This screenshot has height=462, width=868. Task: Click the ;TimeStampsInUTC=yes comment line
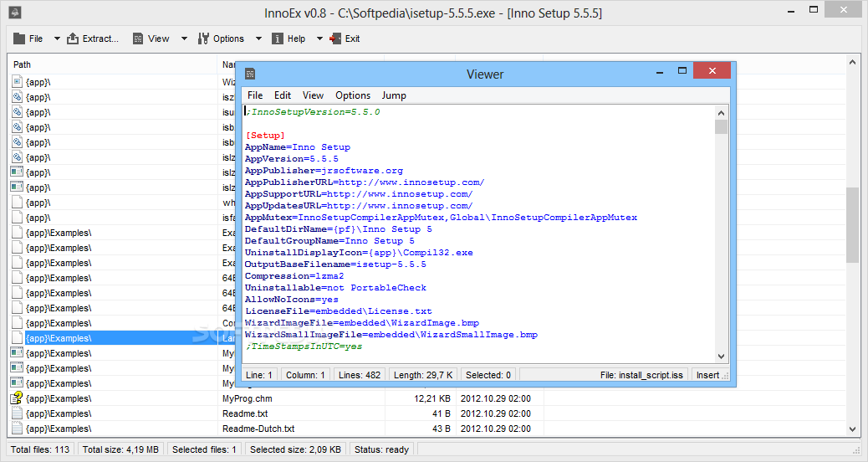304,346
